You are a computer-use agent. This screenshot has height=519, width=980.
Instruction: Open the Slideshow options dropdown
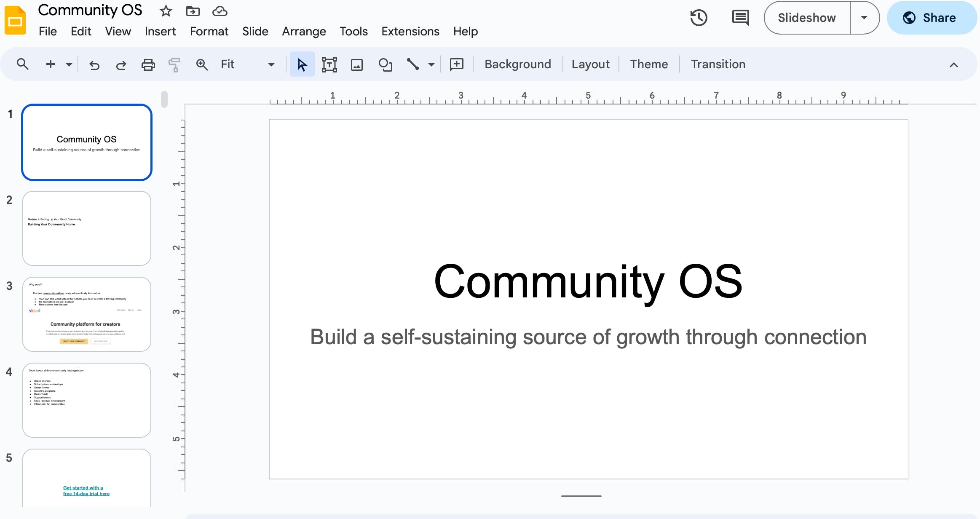pyautogui.click(x=865, y=18)
